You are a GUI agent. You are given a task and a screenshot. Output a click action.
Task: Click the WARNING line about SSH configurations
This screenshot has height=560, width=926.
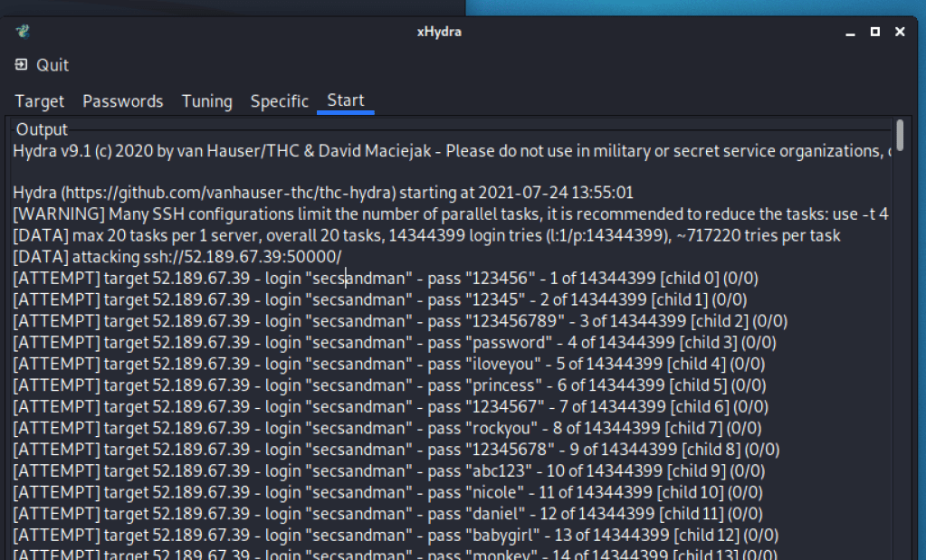(362, 214)
